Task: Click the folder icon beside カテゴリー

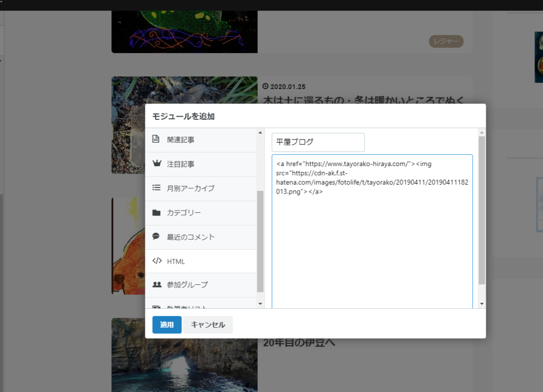Action: 156,212
